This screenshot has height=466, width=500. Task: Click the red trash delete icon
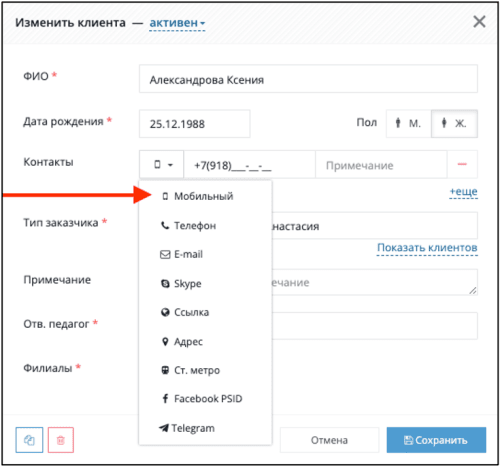61,440
